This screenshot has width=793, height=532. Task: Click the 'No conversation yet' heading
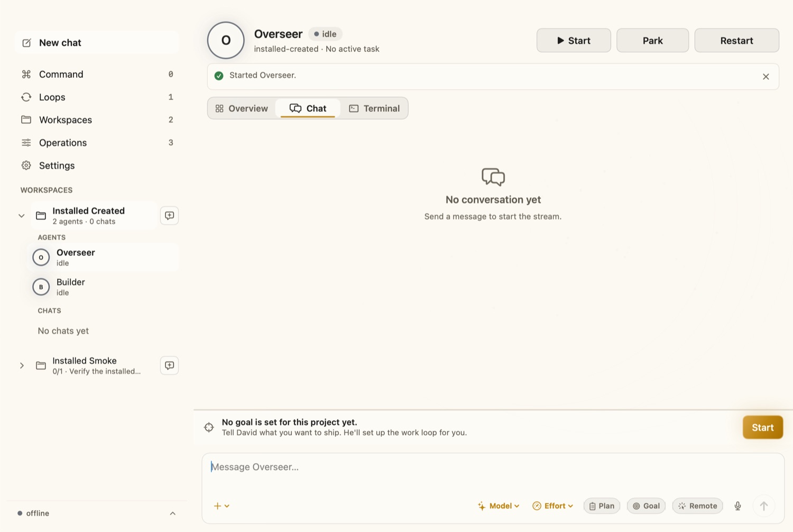tap(493, 200)
